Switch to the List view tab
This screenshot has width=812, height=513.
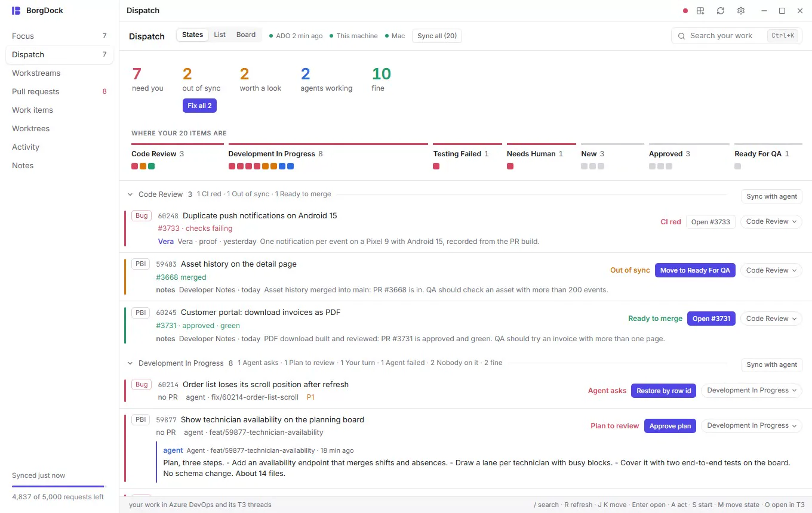point(220,35)
